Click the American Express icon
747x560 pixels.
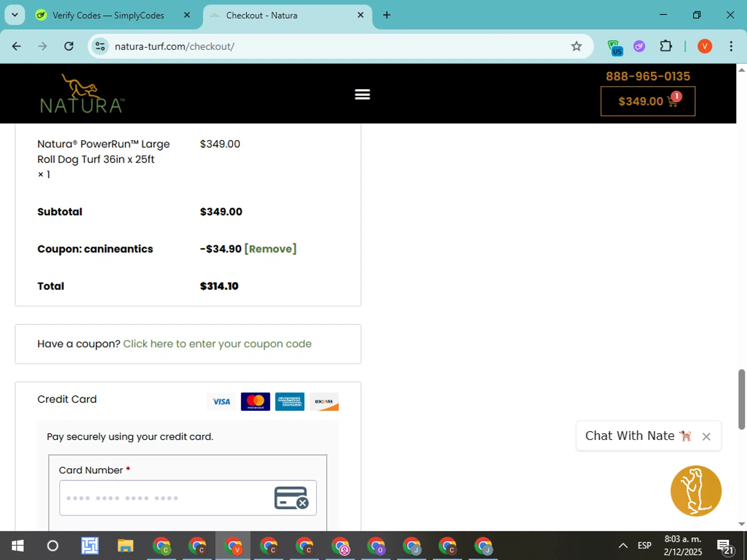pyautogui.click(x=290, y=402)
